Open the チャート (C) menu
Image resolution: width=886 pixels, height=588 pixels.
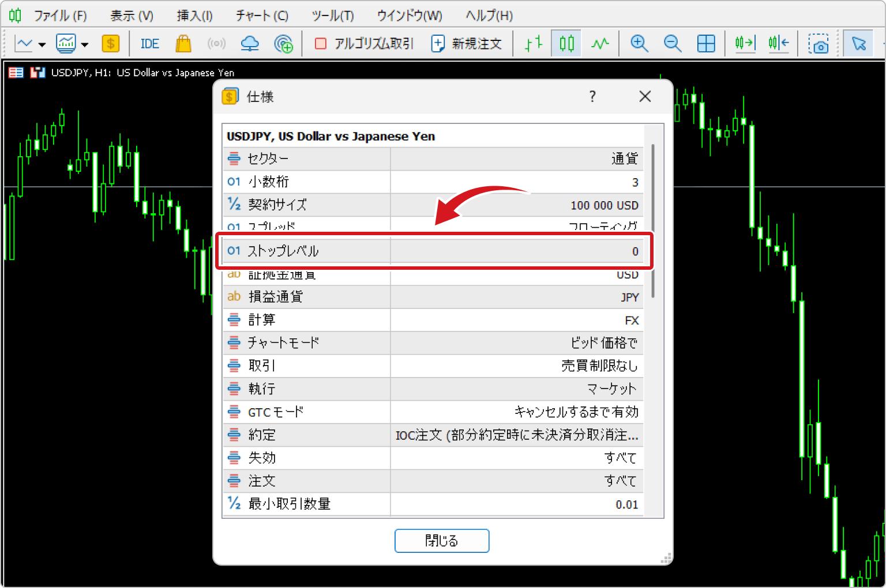pyautogui.click(x=262, y=16)
